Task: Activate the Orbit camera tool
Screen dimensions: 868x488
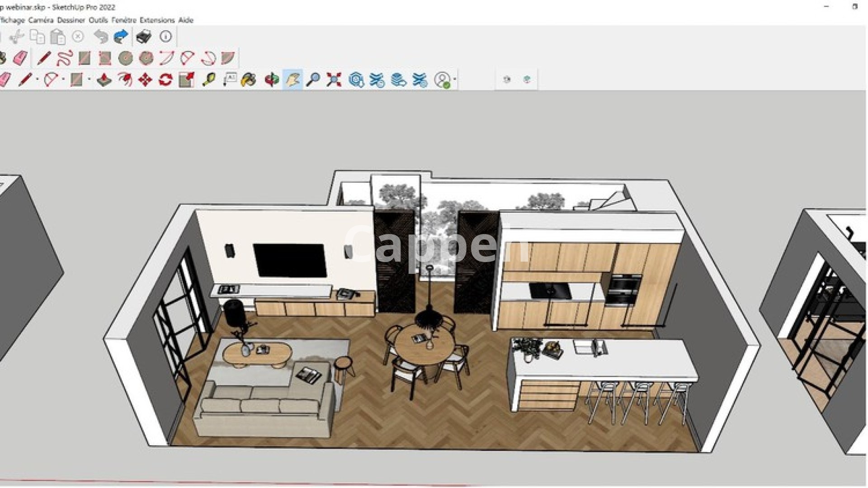Action: [272, 80]
